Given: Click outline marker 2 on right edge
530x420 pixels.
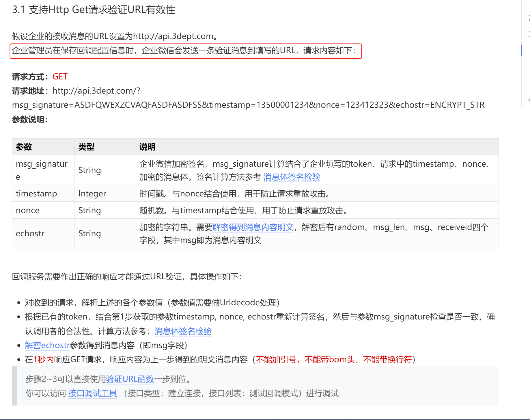Looking at the screenshot, I should click(528, 18).
